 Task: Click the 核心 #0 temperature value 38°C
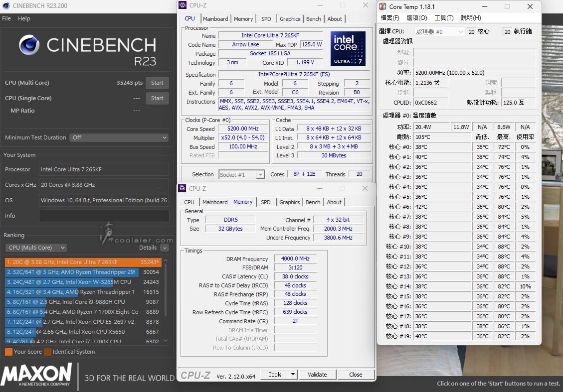pyautogui.click(x=442, y=147)
